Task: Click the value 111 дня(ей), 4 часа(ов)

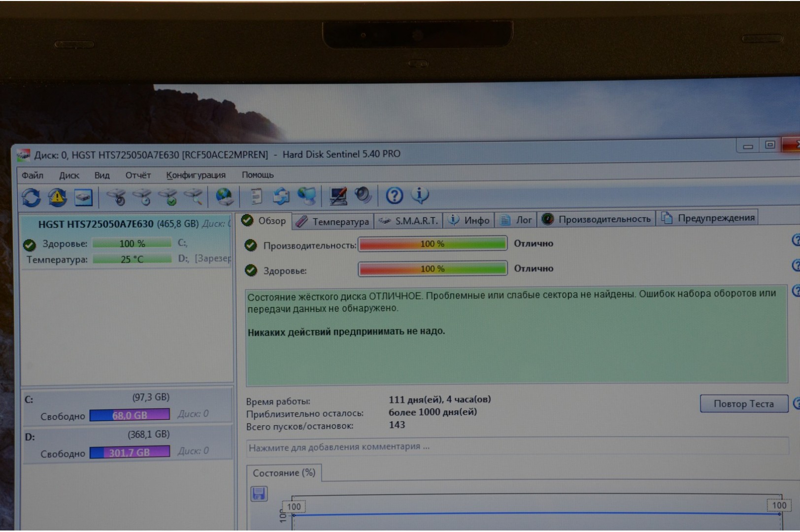Action: [x=439, y=399]
